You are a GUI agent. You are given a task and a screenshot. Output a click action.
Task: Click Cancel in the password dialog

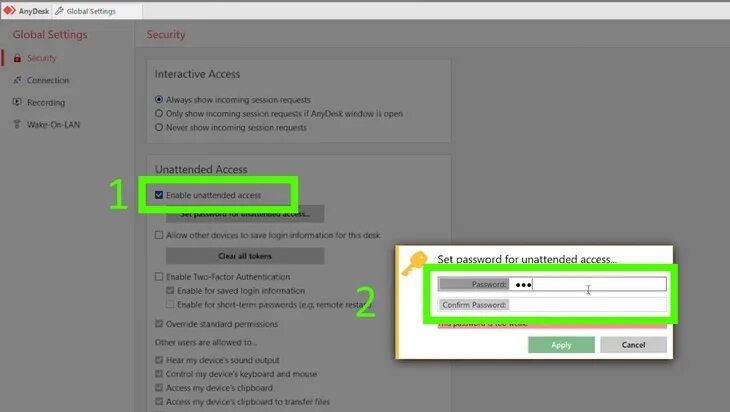point(633,345)
